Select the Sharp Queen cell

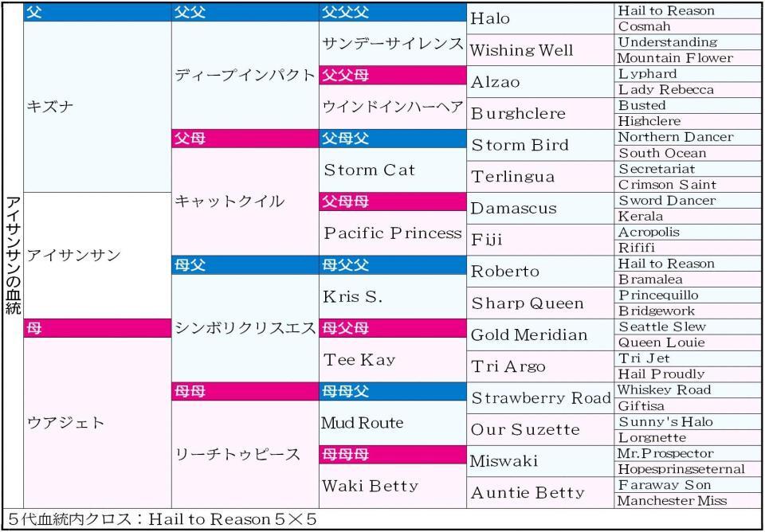(x=540, y=303)
